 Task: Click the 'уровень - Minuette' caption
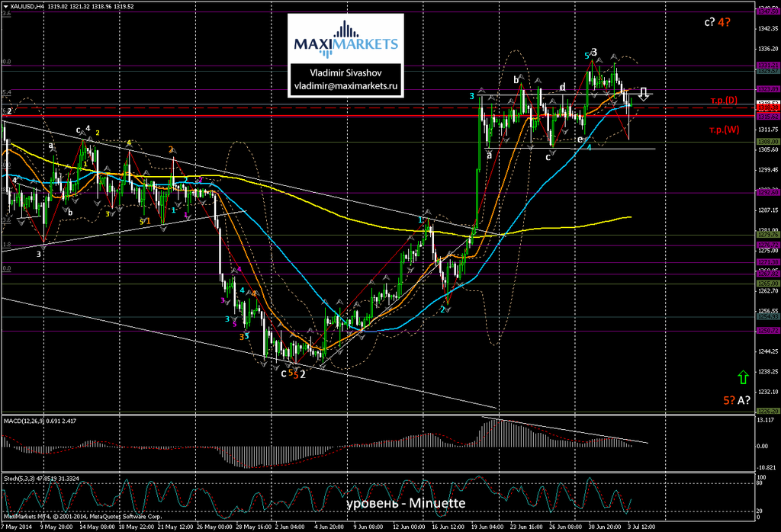tap(403, 504)
